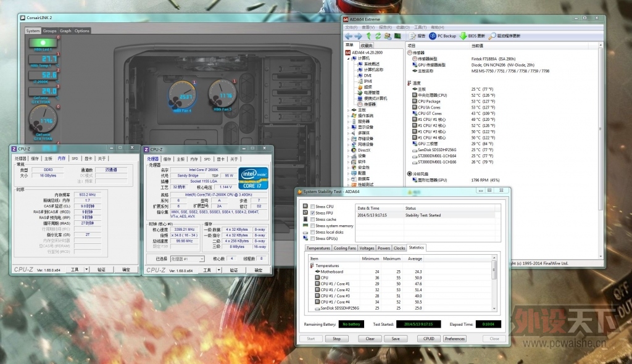Click the H80i Fan 3 gauge showing 1176
Viewport: 632px width, 364px height.
pyautogui.click(x=222, y=94)
